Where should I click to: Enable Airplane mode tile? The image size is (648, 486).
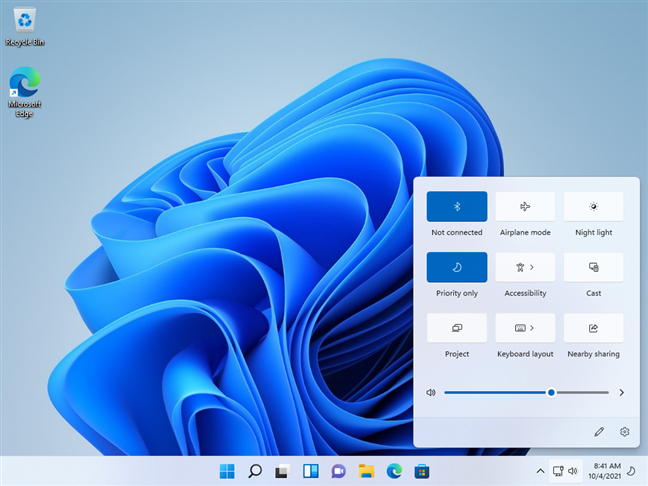(x=525, y=206)
